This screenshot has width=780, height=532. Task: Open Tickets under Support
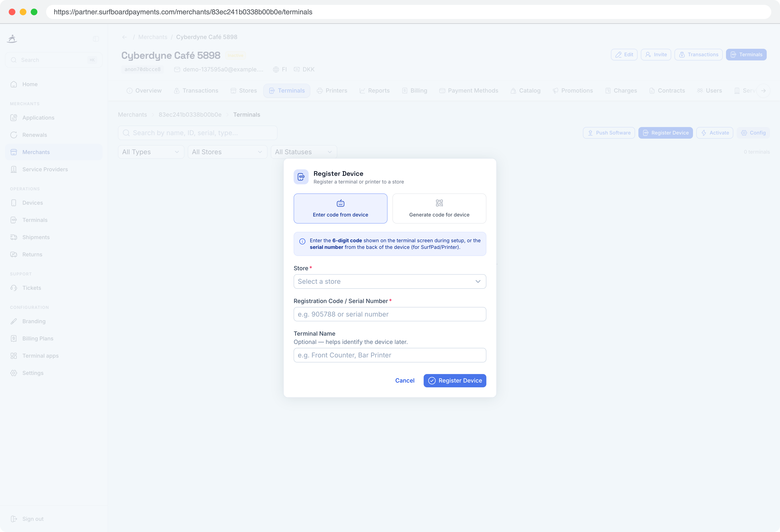(x=54, y=288)
